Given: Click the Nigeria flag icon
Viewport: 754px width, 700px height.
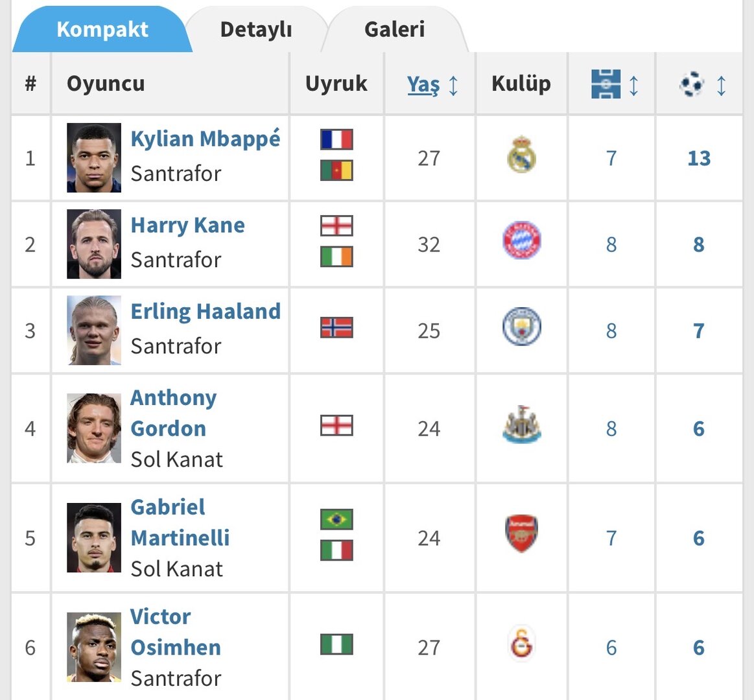Looking at the screenshot, I should tap(336, 645).
